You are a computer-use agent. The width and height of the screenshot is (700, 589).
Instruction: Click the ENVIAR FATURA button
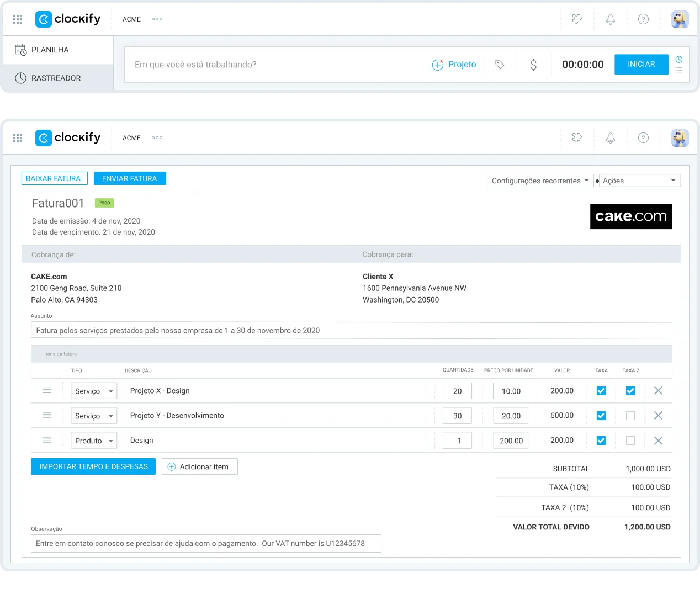pyautogui.click(x=130, y=178)
